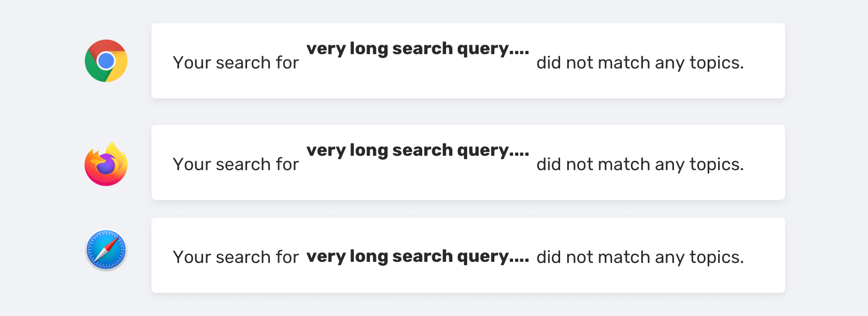This screenshot has width=868, height=316.
Task: Click "Your search for" text beside Firefox icon
Action: tap(236, 165)
